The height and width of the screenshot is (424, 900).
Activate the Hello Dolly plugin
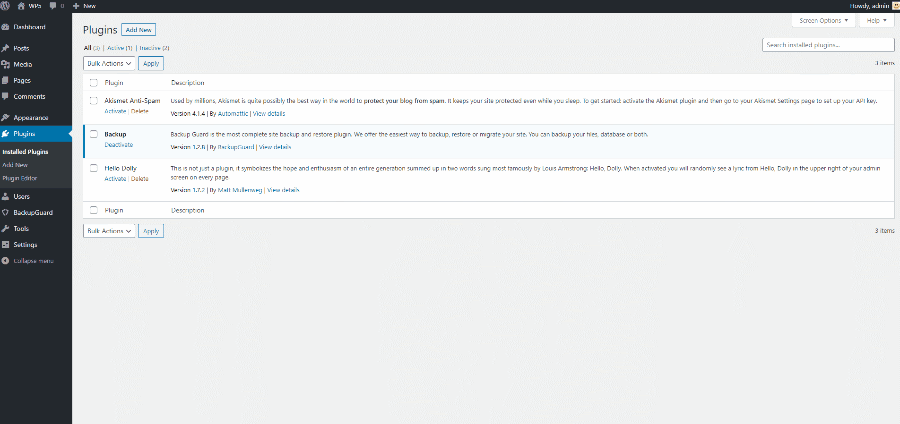(x=115, y=178)
